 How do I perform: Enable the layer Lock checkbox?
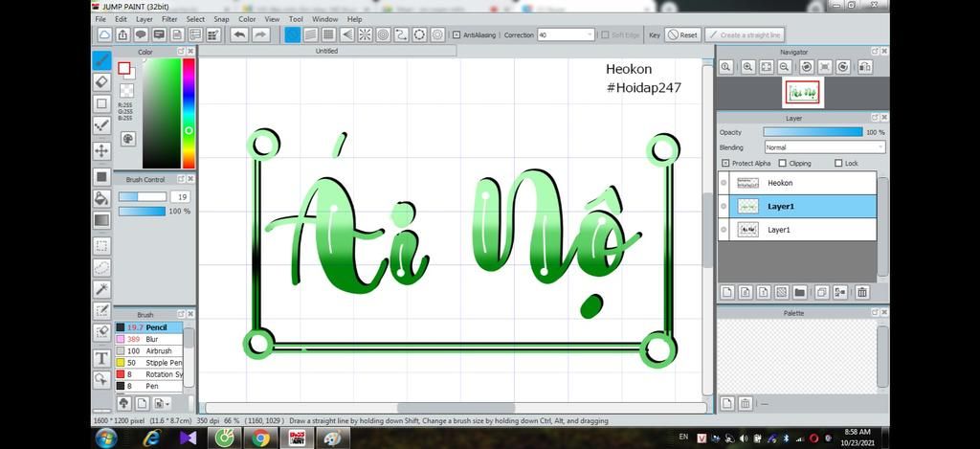click(x=838, y=163)
